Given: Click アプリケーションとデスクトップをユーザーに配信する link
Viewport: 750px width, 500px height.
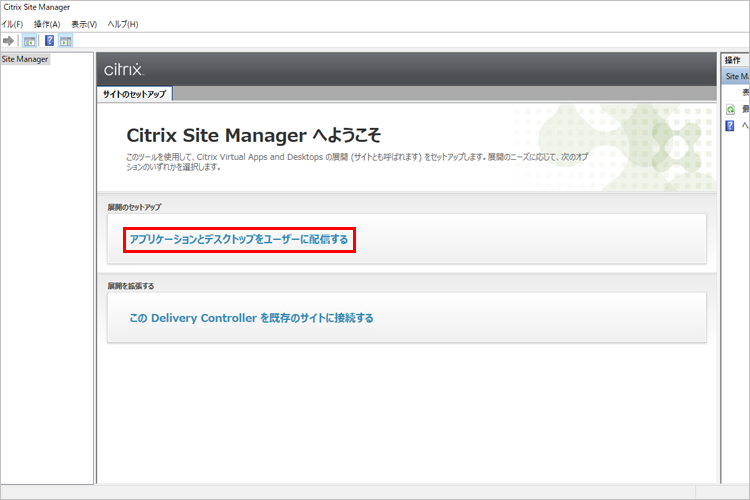Looking at the screenshot, I should 239,240.
